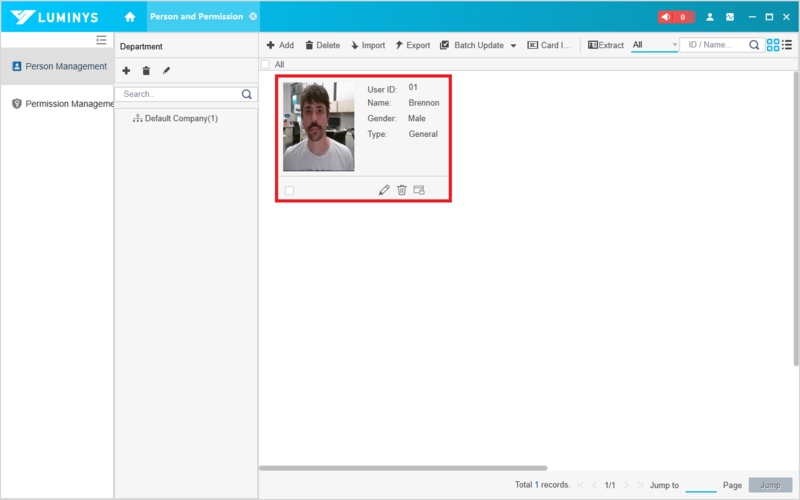
Task: Search persons with the magnifier icon
Action: tap(754, 45)
